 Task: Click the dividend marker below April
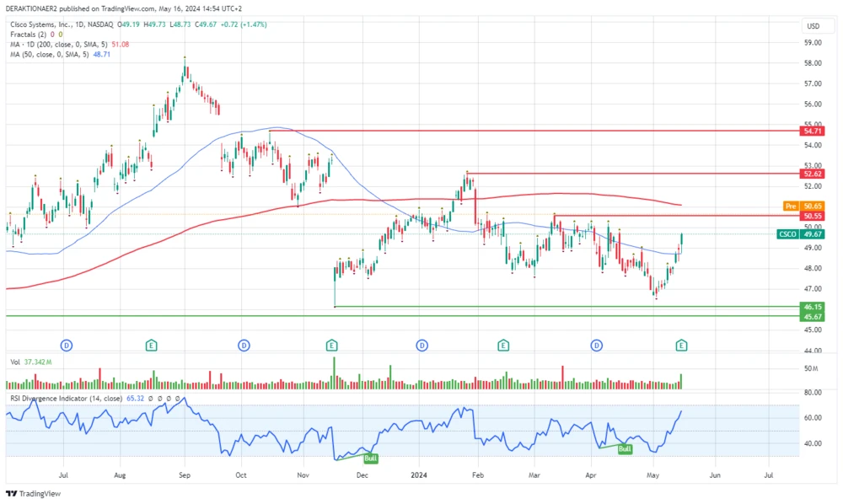pos(596,345)
